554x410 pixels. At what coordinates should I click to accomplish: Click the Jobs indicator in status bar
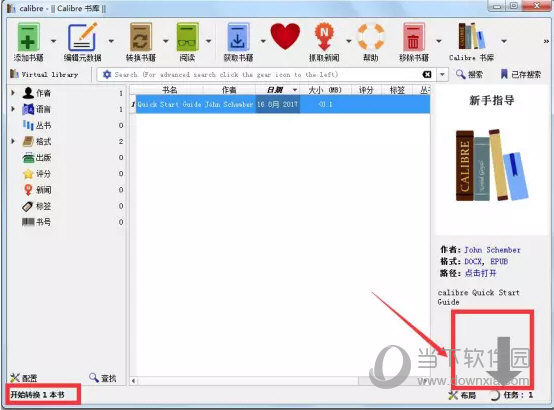click(x=512, y=395)
